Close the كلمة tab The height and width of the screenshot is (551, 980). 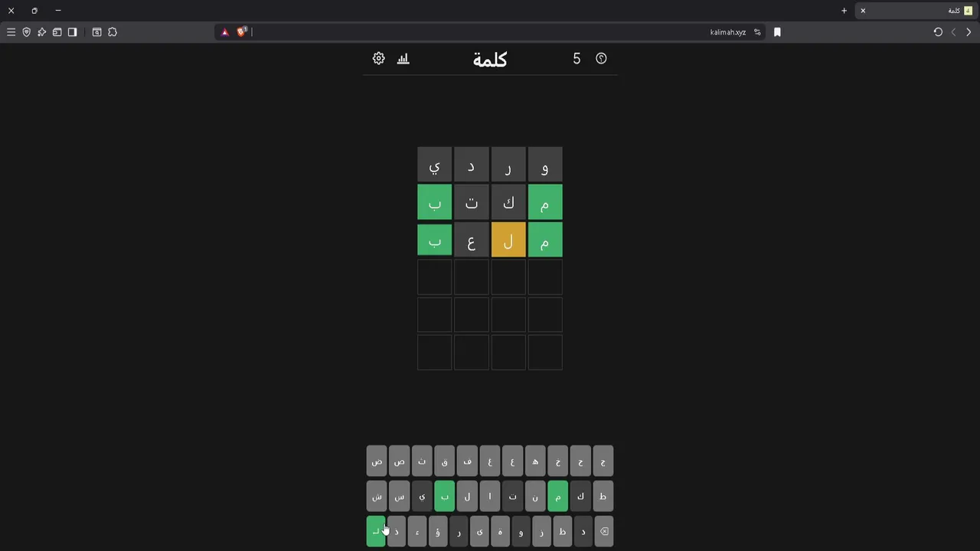tap(863, 11)
